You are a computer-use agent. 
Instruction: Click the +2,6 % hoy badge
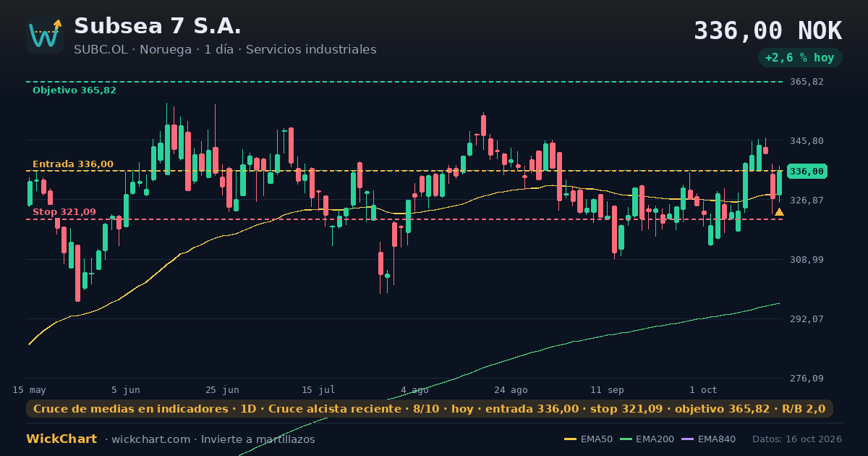(x=800, y=58)
